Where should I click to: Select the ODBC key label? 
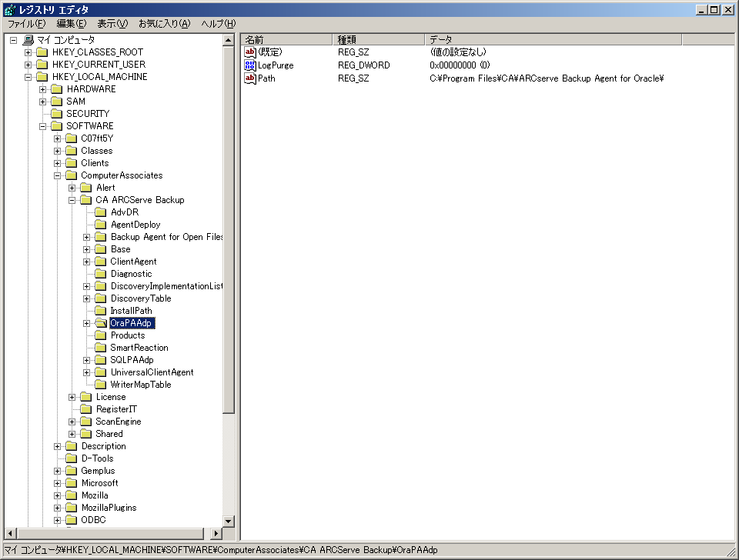[x=93, y=520]
